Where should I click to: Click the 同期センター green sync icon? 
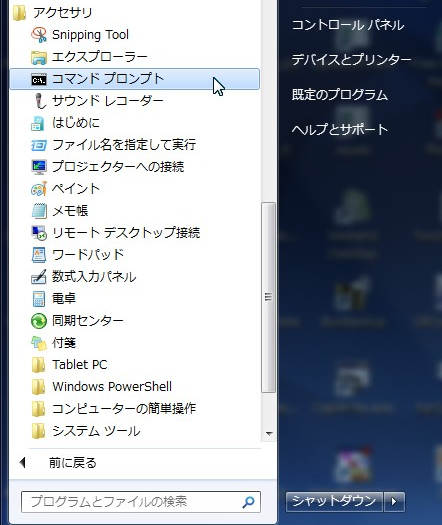[x=39, y=321]
